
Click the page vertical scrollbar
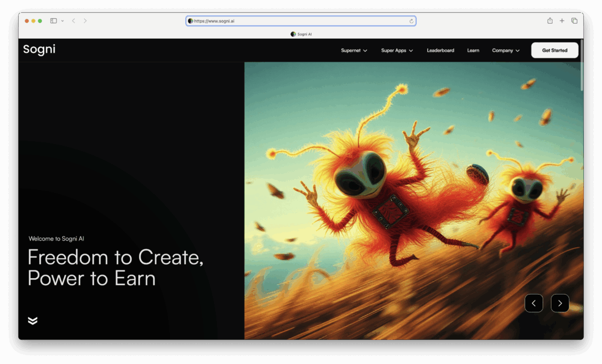click(581, 65)
